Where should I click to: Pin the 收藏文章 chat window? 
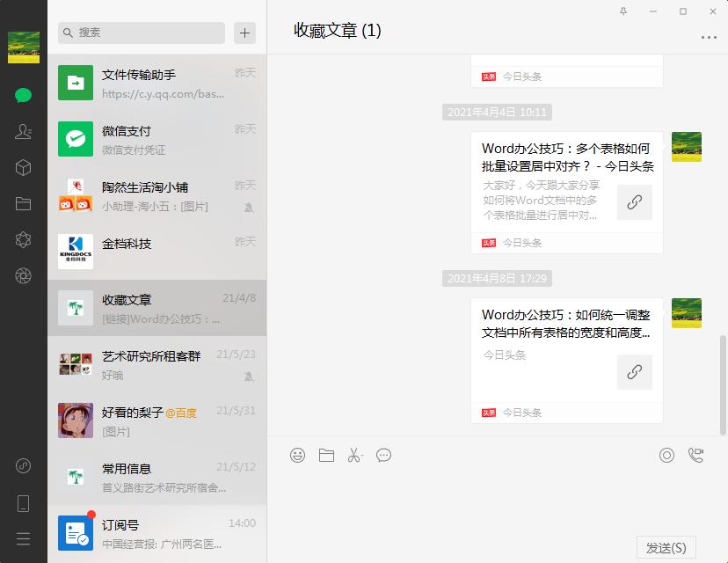625,11
